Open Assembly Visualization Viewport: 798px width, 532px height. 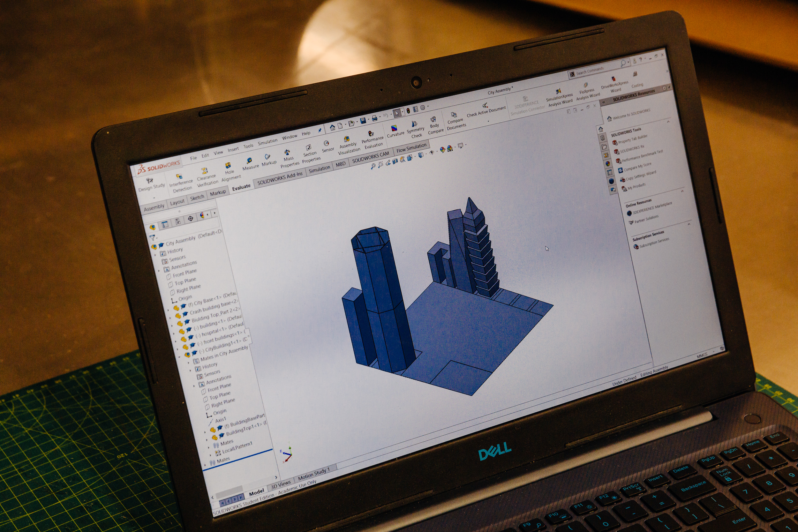click(x=346, y=139)
